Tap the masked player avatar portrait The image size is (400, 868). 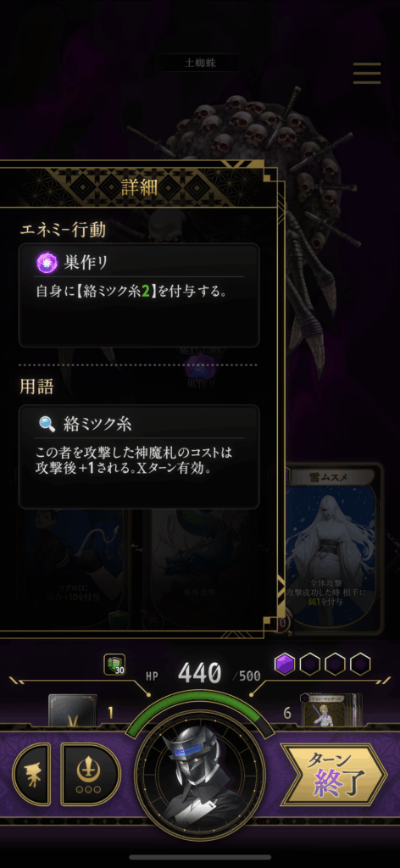pos(200,775)
